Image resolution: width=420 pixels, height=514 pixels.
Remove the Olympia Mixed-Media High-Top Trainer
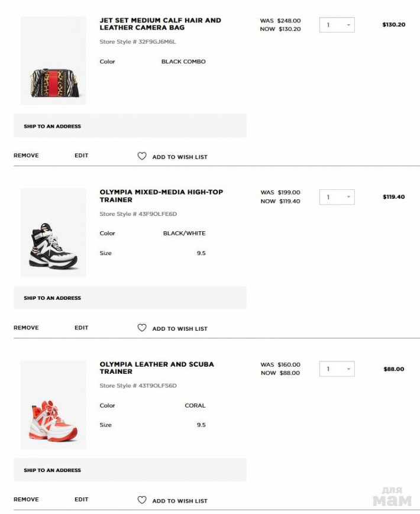pyautogui.click(x=26, y=328)
